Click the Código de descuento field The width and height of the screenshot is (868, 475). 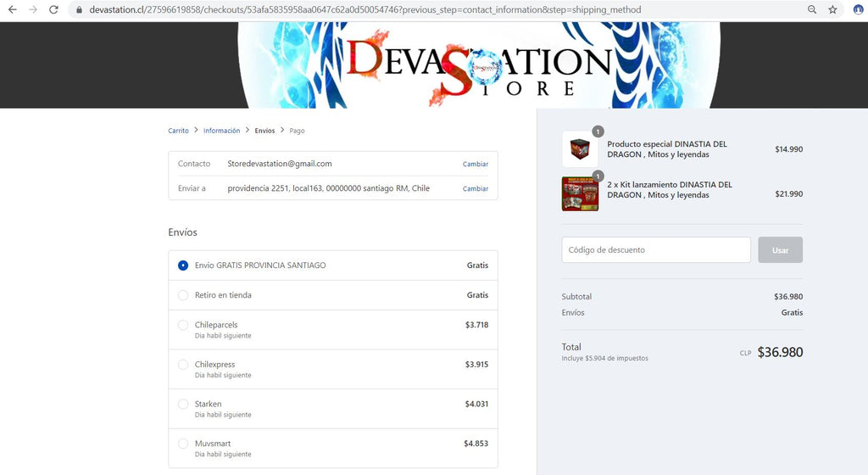[x=656, y=249]
